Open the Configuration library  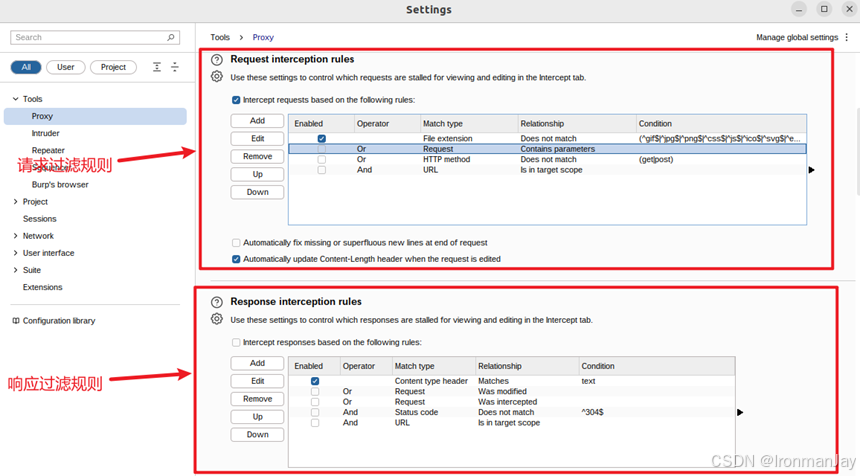(x=54, y=321)
